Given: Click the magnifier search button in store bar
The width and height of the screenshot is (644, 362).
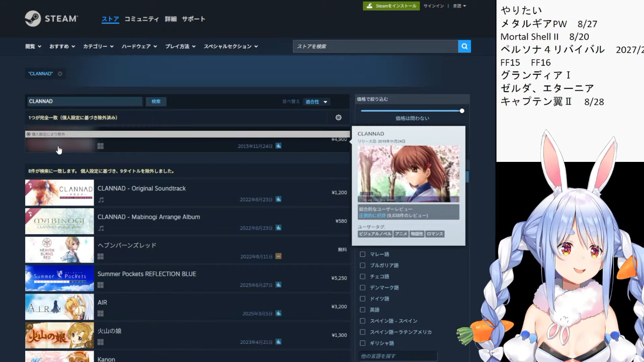Looking at the screenshot, I should pyautogui.click(x=464, y=46).
